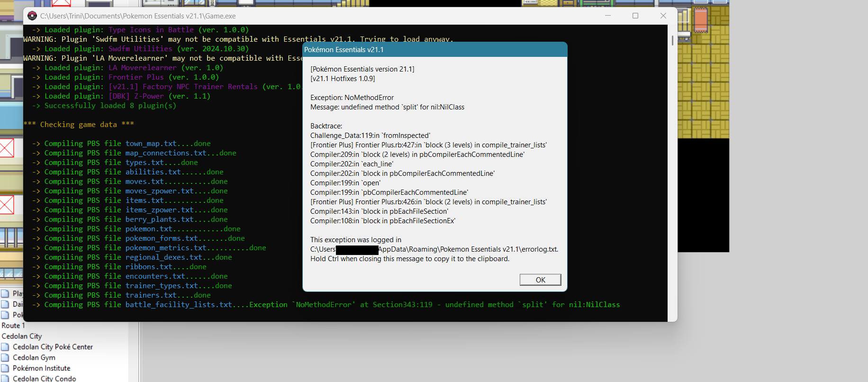Image resolution: width=868 pixels, height=382 pixels.
Task: Click the "items_zpower.txt" compiling line
Action: [130, 210]
